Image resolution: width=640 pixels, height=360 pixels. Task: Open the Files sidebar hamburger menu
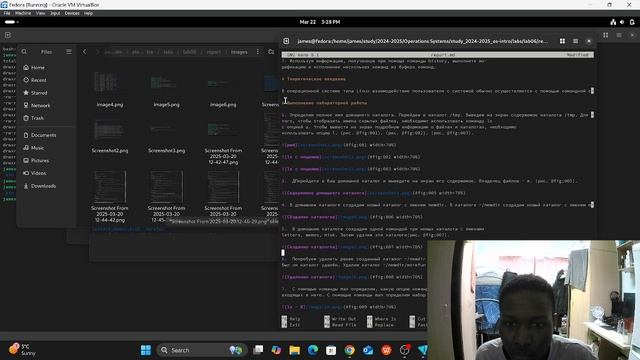point(69,52)
